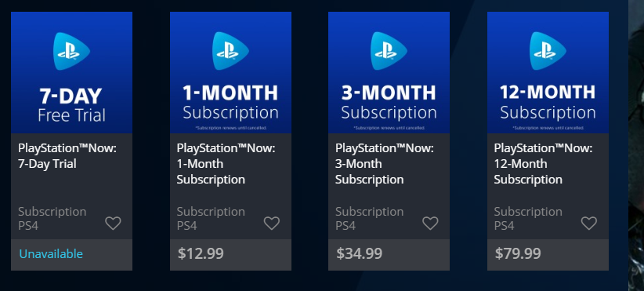This screenshot has width=644, height=291.
Task: Open PlayStation Now: 1-Month Subscription title link
Action: pos(226,164)
